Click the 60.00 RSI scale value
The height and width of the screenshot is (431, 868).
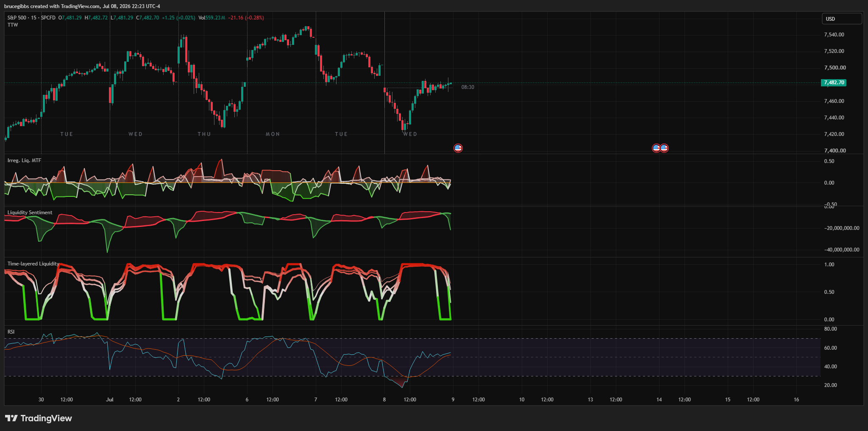(x=830, y=348)
